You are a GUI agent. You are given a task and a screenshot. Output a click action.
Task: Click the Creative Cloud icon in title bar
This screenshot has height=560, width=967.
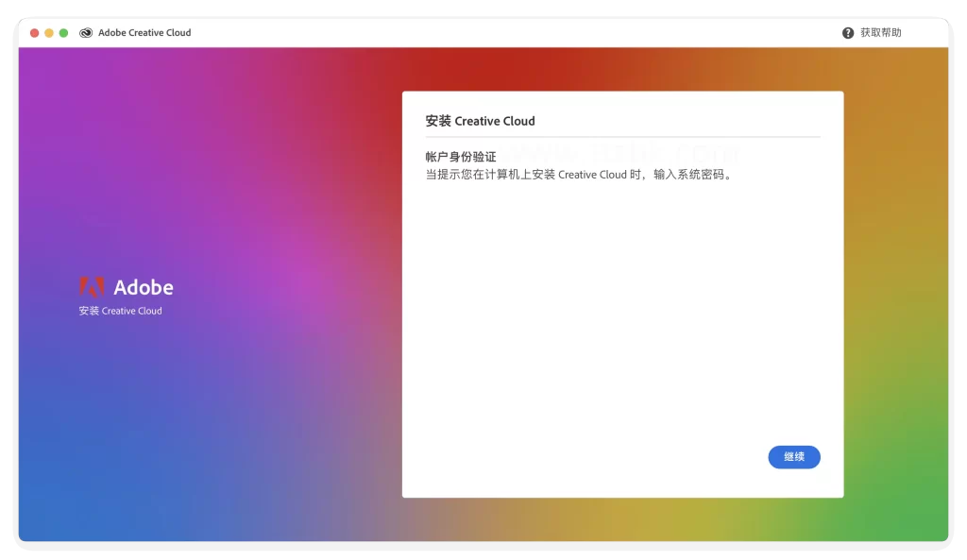[x=86, y=33]
